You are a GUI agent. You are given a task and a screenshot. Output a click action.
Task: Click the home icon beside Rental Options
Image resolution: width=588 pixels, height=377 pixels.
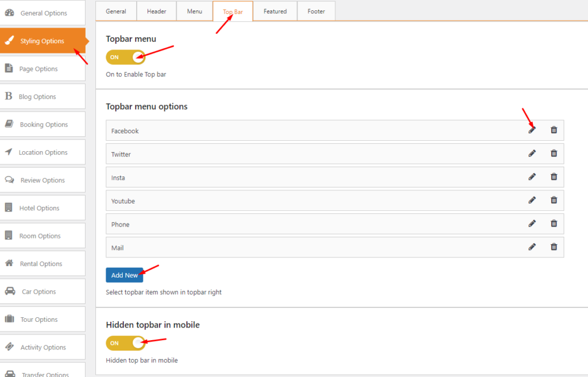pyautogui.click(x=10, y=263)
